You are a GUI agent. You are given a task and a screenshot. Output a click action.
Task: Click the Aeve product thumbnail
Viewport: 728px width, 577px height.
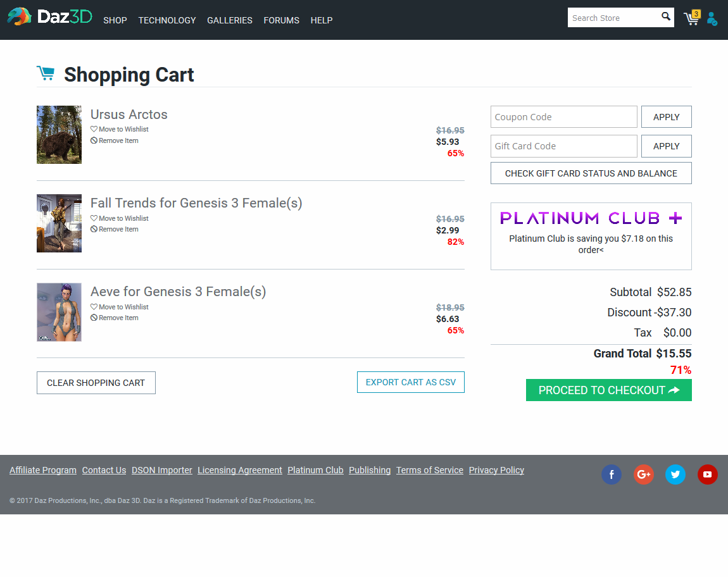point(59,312)
